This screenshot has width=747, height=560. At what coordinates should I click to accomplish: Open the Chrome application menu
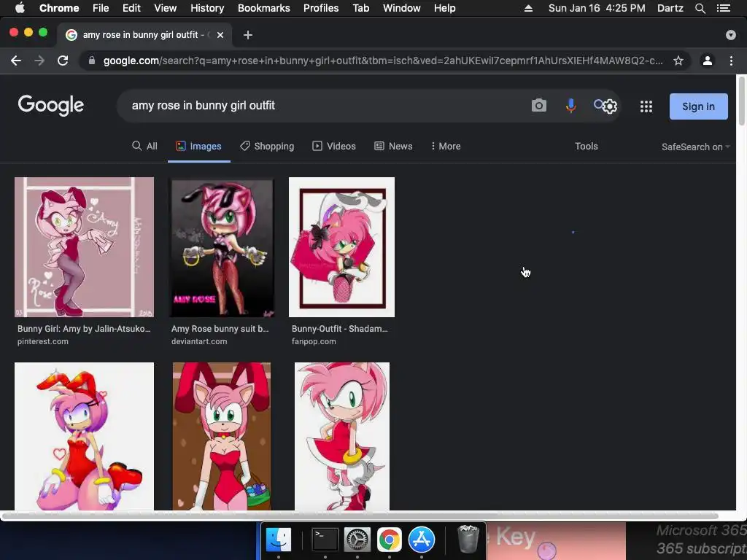(x=59, y=8)
